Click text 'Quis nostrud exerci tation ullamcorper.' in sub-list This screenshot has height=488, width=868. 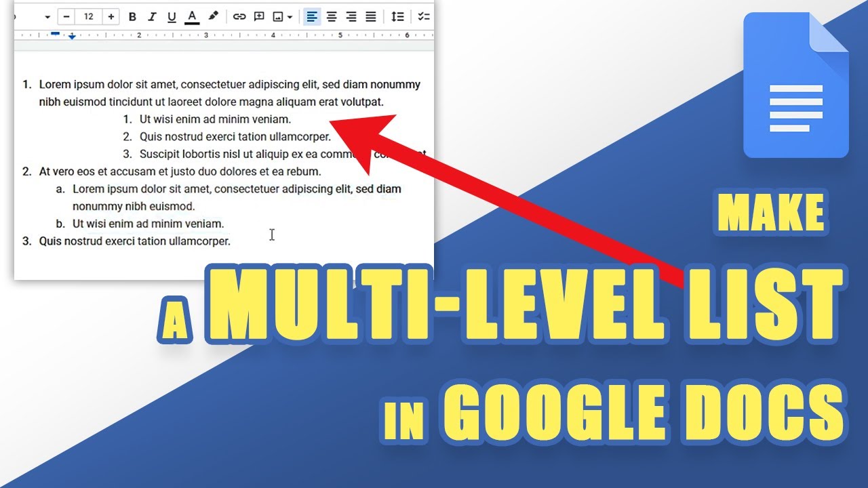[235, 136]
